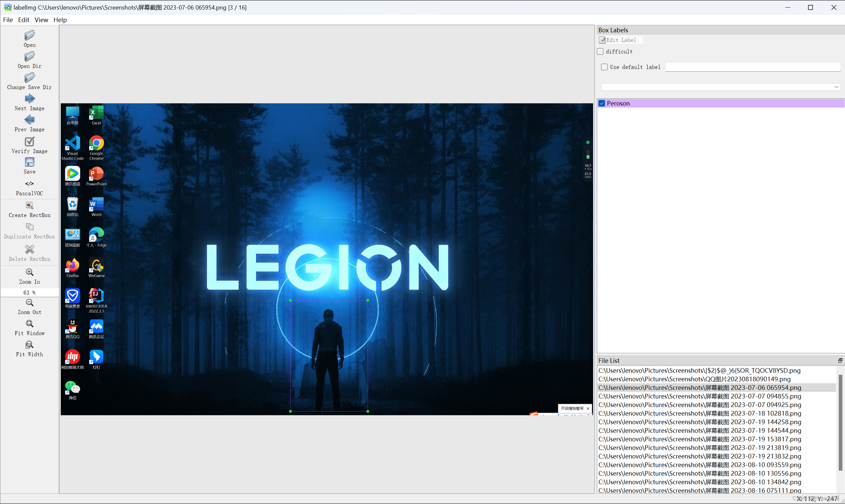Click the File List vertical scrollbar
845x504 pixels.
click(x=840, y=423)
